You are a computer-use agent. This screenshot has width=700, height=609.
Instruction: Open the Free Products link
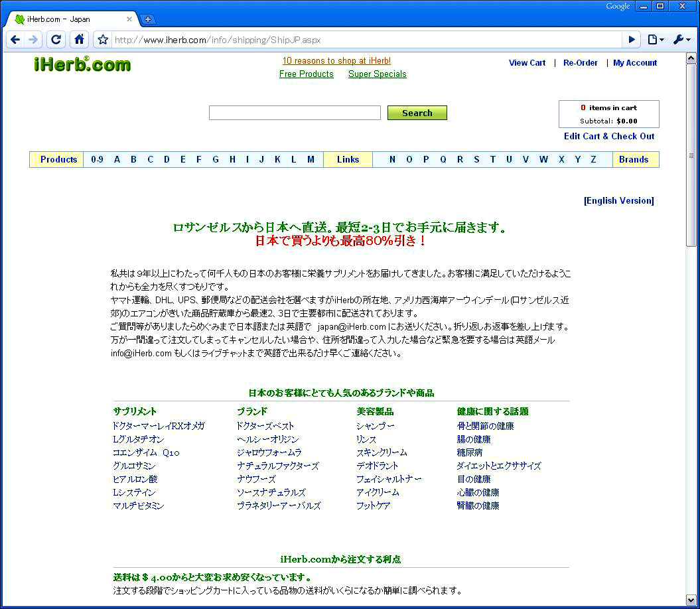tap(307, 74)
